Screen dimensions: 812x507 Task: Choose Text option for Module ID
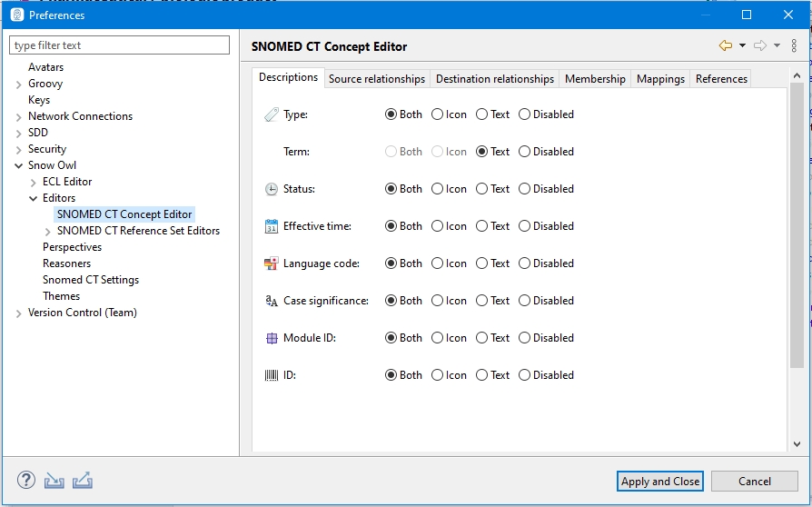pyautogui.click(x=482, y=338)
